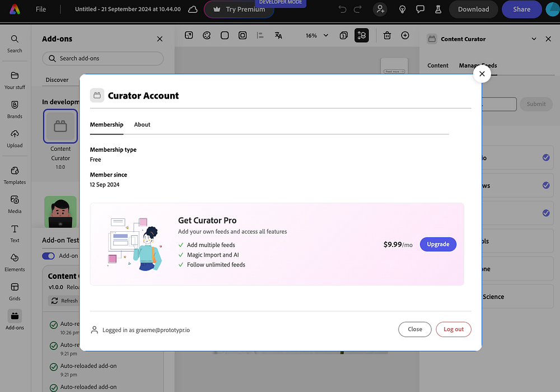Click the Log out button
560x392 pixels.
(x=454, y=329)
